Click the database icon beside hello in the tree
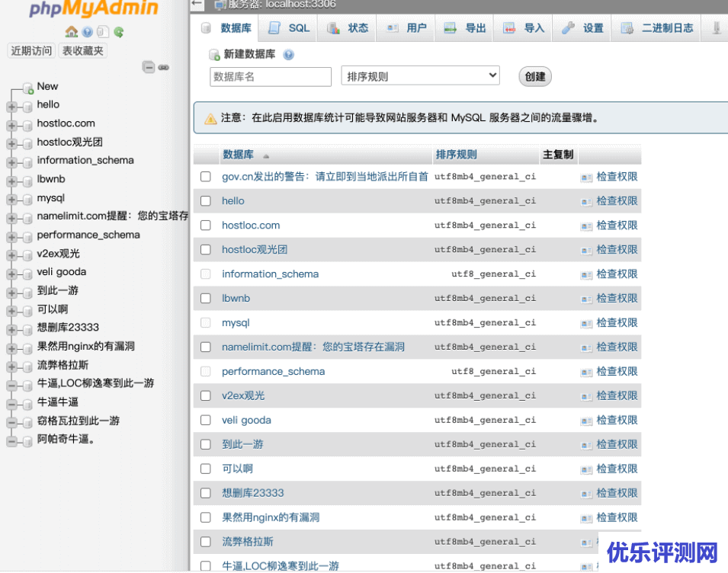Viewport: 728px width, 573px height. pyautogui.click(x=27, y=106)
